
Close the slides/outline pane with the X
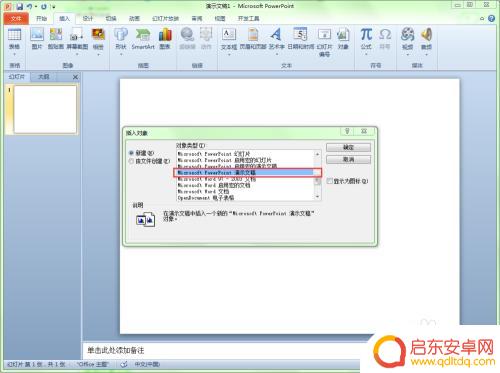75,77
